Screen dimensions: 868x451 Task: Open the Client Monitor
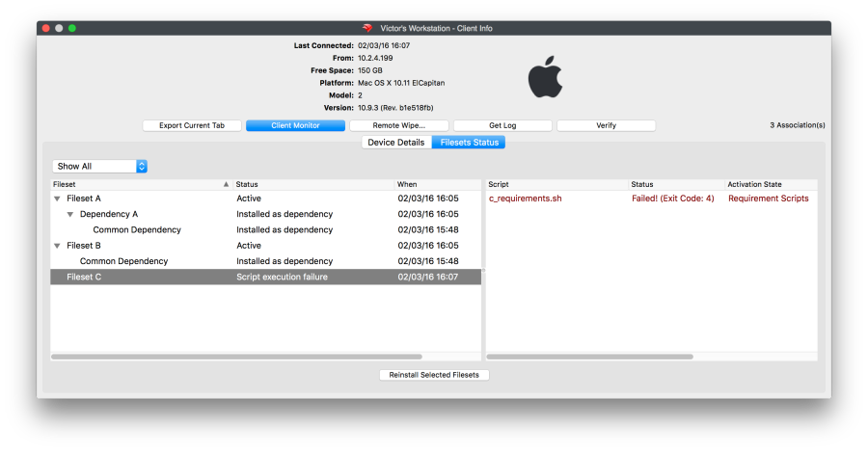tap(296, 125)
